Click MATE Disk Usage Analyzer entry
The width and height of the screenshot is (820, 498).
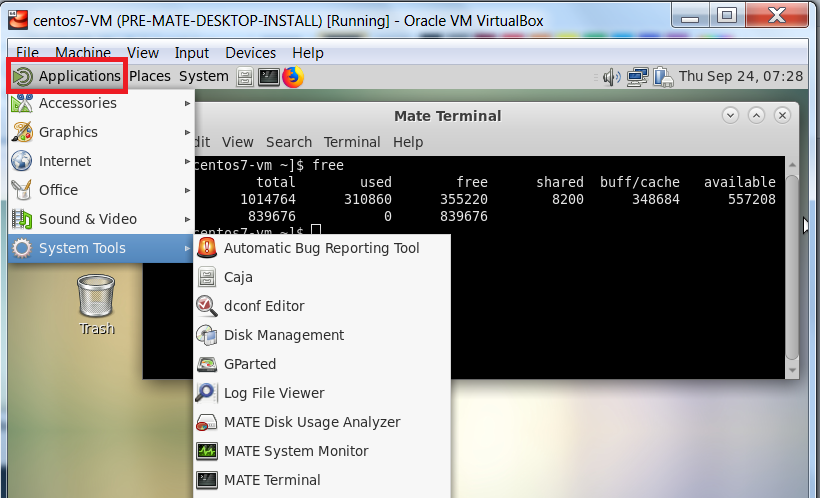coord(312,422)
